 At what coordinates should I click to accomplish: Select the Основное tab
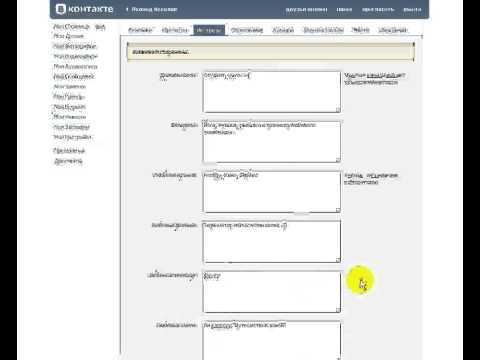pos(140,30)
